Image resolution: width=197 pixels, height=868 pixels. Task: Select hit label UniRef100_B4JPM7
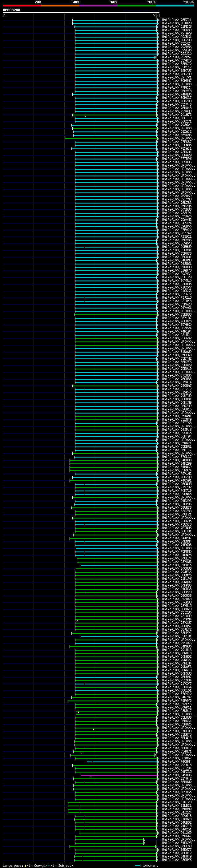177,538
